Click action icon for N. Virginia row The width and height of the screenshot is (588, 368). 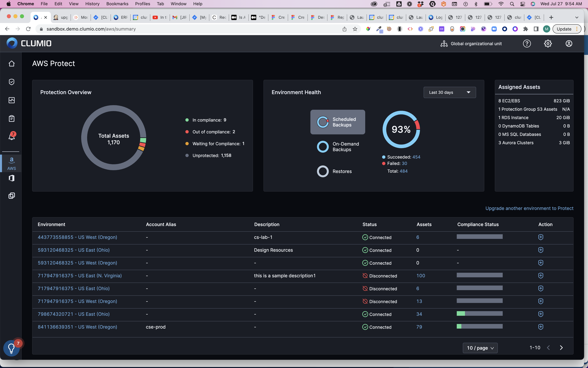click(x=541, y=276)
